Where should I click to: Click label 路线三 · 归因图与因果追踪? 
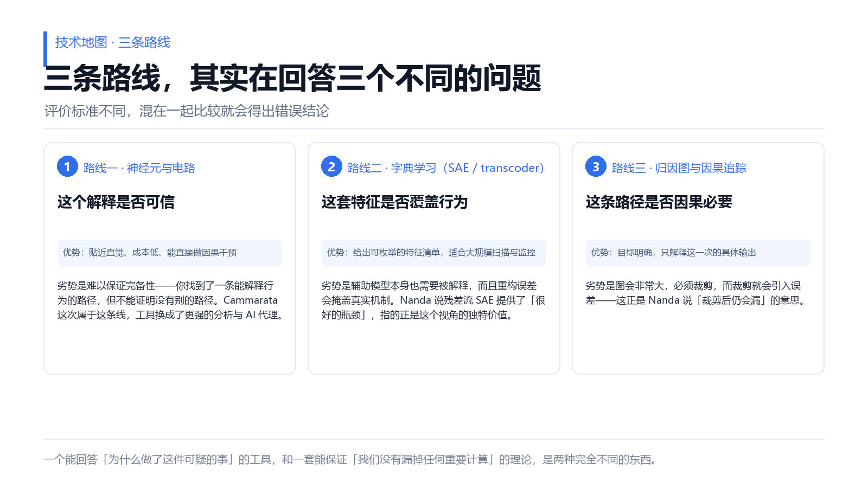tap(679, 168)
